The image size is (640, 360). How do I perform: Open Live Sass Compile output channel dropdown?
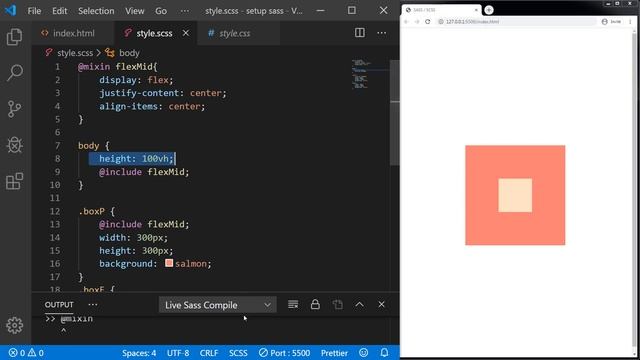(x=218, y=305)
